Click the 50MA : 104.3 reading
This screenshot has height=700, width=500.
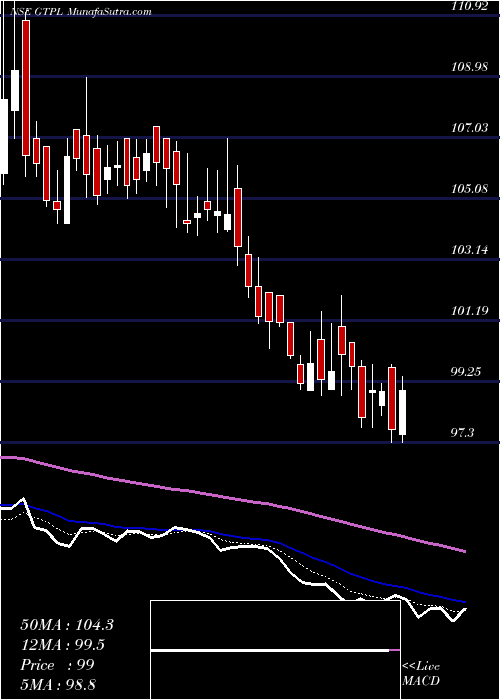67,625
